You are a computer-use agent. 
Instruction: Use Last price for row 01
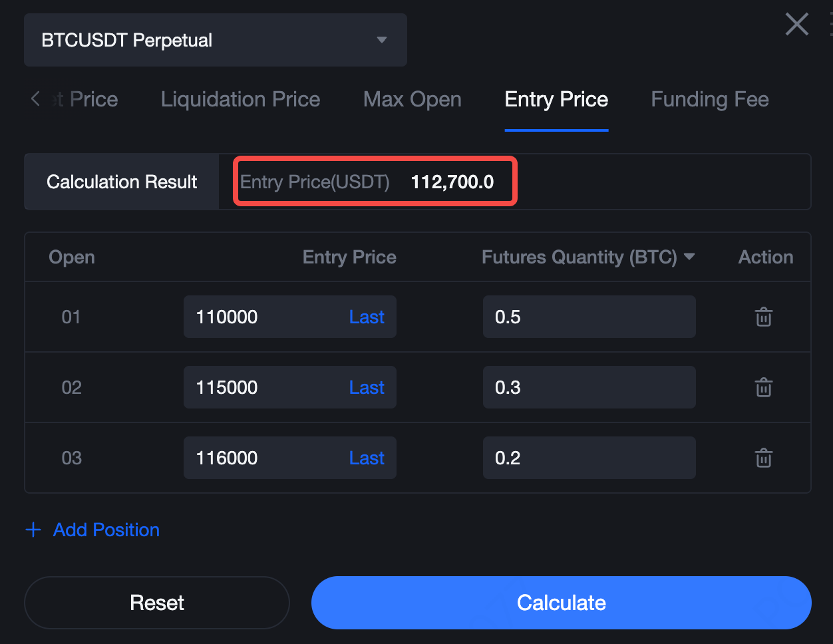point(367,317)
